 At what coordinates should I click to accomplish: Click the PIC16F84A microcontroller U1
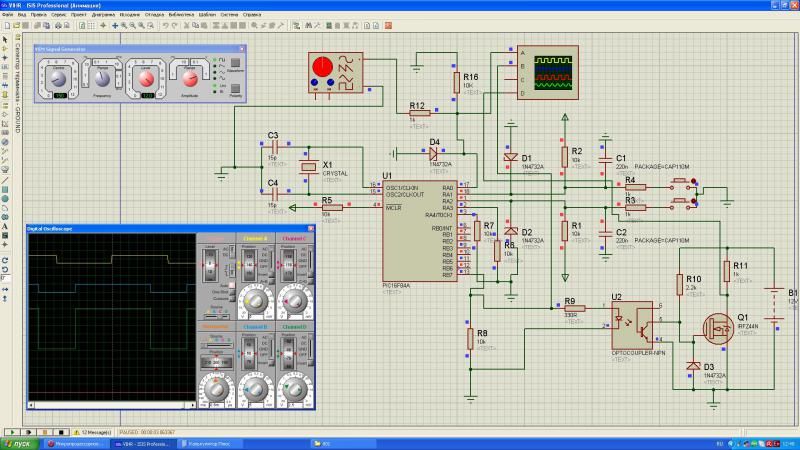[419, 231]
